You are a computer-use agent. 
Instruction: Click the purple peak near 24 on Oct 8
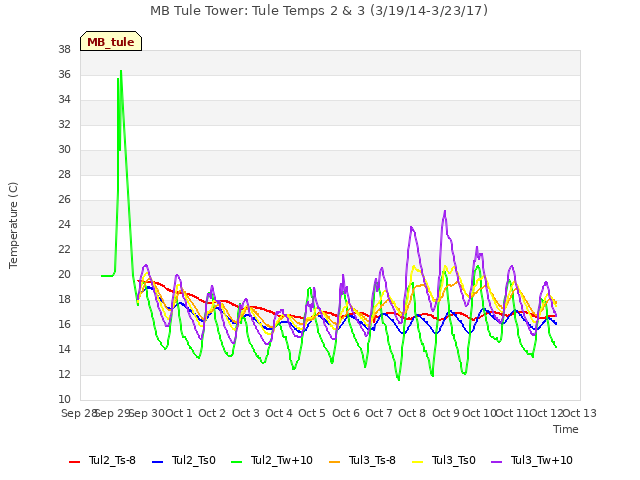pyautogui.click(x=411, y=227)
